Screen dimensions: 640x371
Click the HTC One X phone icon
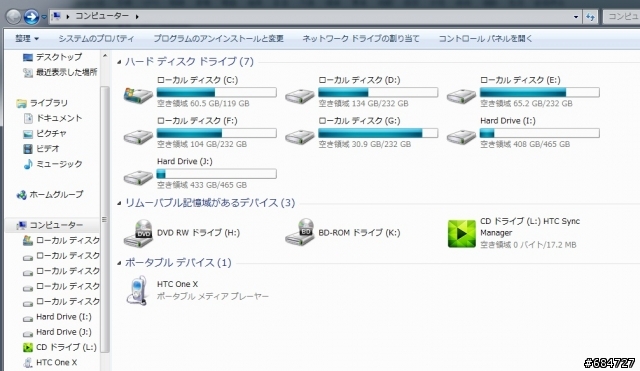coord(137,291)
